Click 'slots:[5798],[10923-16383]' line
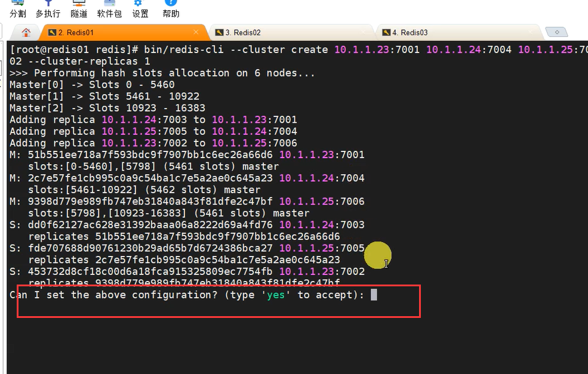588x374 pixels. click(x=169, y=213)
